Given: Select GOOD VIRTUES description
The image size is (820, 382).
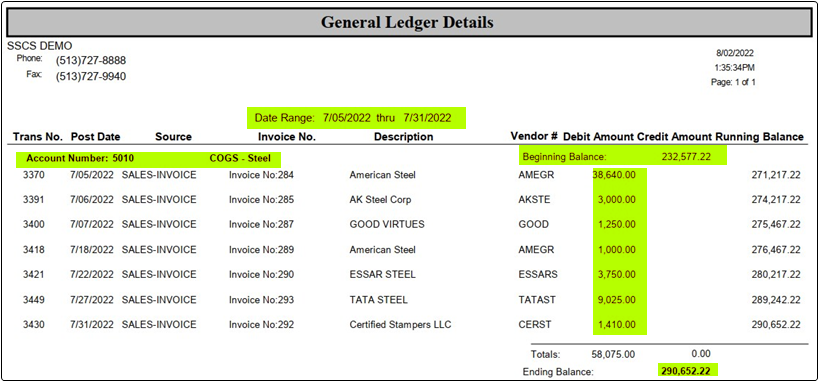Looking at the screenshot, I should coord(387,224).
